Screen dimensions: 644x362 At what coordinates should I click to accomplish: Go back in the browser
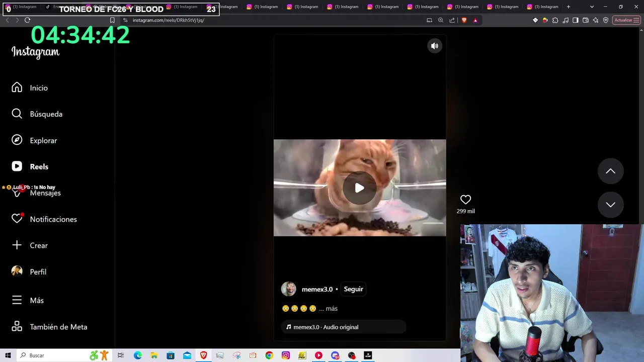7,20
